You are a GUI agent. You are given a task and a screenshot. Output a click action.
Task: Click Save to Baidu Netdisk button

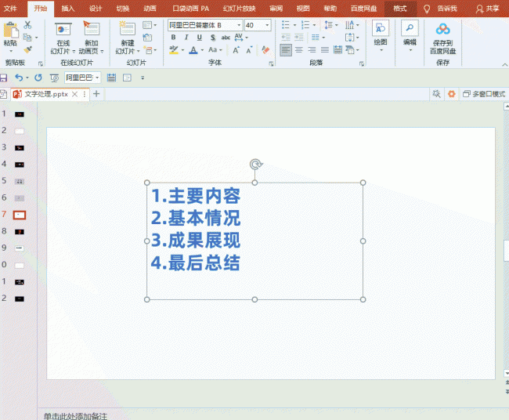[442, 38]
